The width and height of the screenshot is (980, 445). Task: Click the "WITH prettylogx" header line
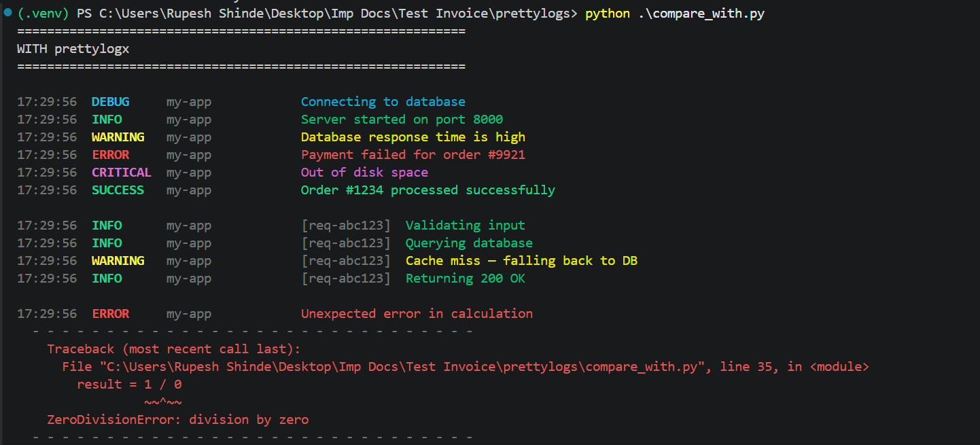73,49
